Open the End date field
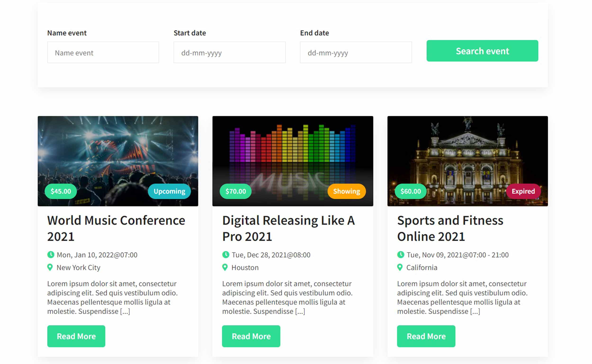592x364 pixels. pos(356,53)
